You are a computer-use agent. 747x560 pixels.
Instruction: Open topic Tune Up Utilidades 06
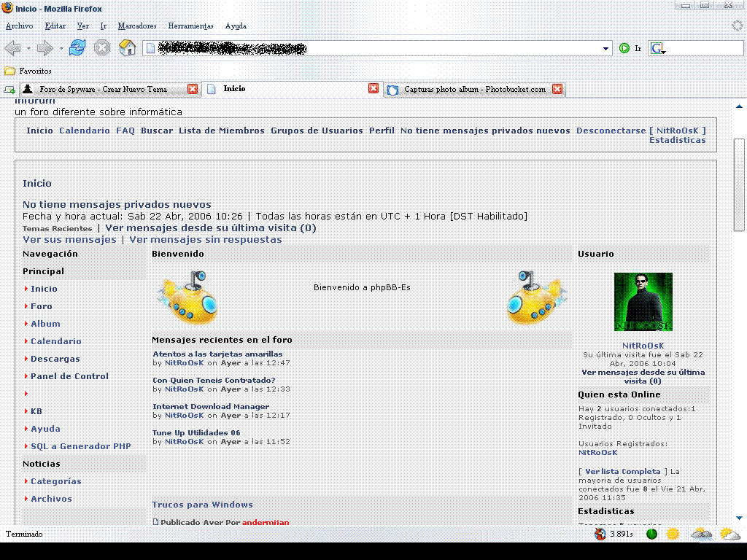point(196,433)
